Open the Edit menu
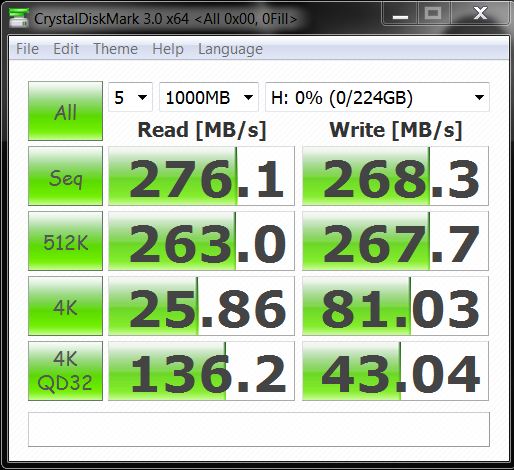 click(66, 49)
